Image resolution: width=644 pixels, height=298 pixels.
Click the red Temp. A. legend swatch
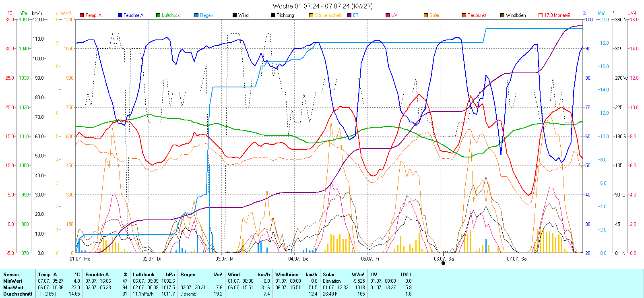82,15
